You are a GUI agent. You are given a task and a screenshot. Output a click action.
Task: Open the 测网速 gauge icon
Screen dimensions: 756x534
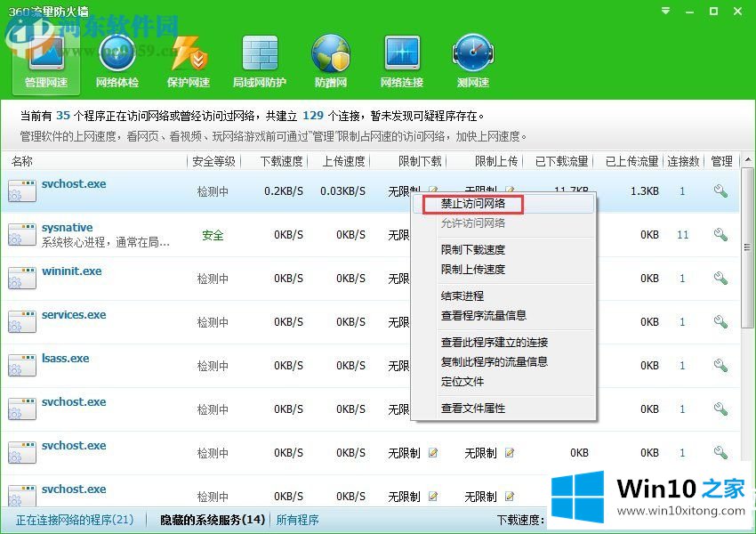point(473,61)
